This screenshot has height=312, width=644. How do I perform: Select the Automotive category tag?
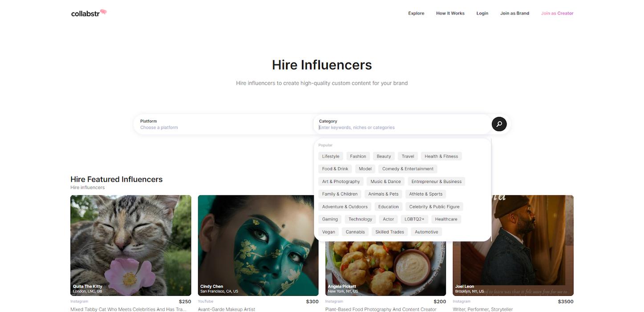point(426,232)
